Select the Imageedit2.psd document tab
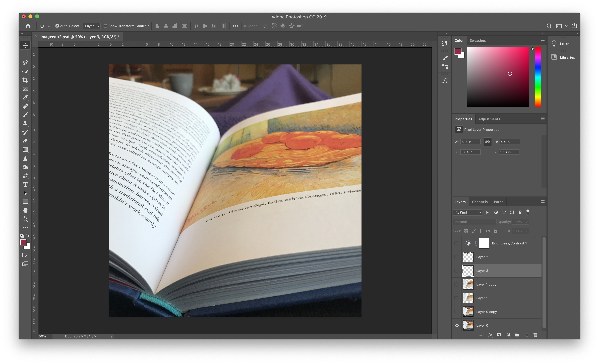599x364 pixels. pyautogui.click(x=80, y=37)
